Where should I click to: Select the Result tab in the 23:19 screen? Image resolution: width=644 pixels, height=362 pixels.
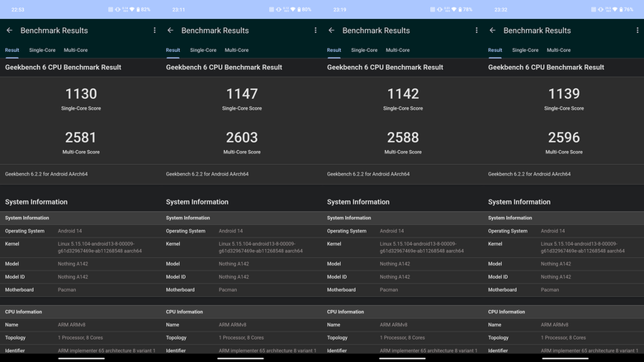(x=334, y=50)
